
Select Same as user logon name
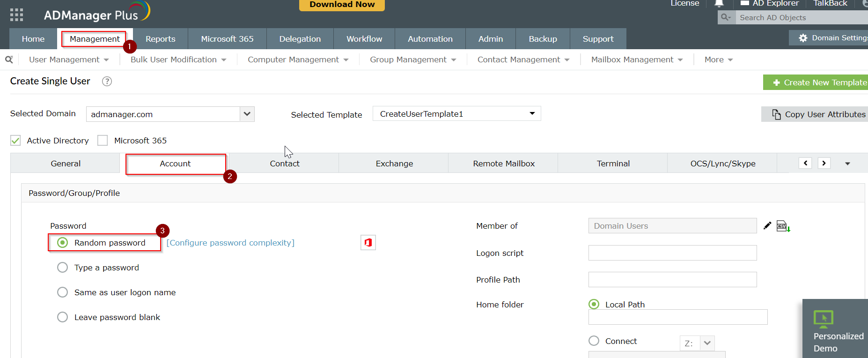62,292
